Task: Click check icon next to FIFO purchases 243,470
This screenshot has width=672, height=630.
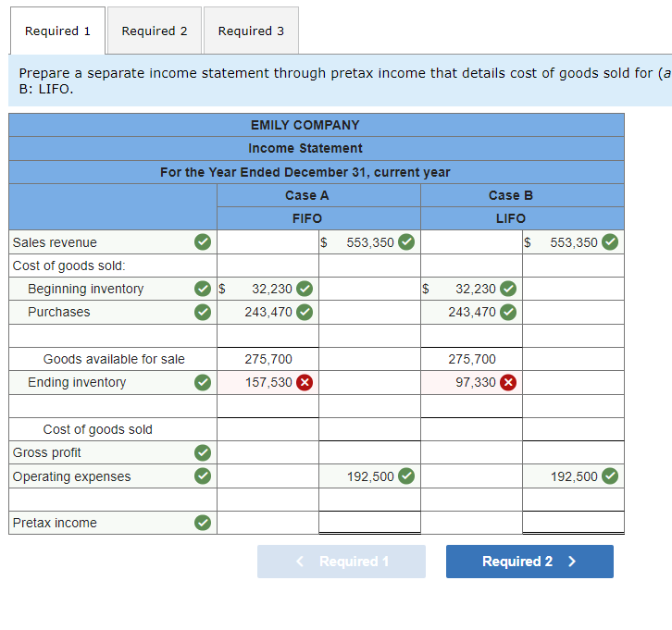Action: [x=305, y=312]
